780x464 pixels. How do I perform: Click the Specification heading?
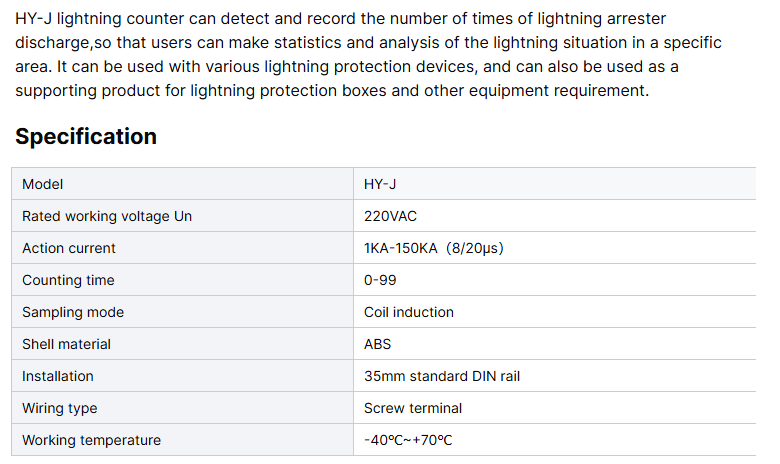[x=86, y=137]
